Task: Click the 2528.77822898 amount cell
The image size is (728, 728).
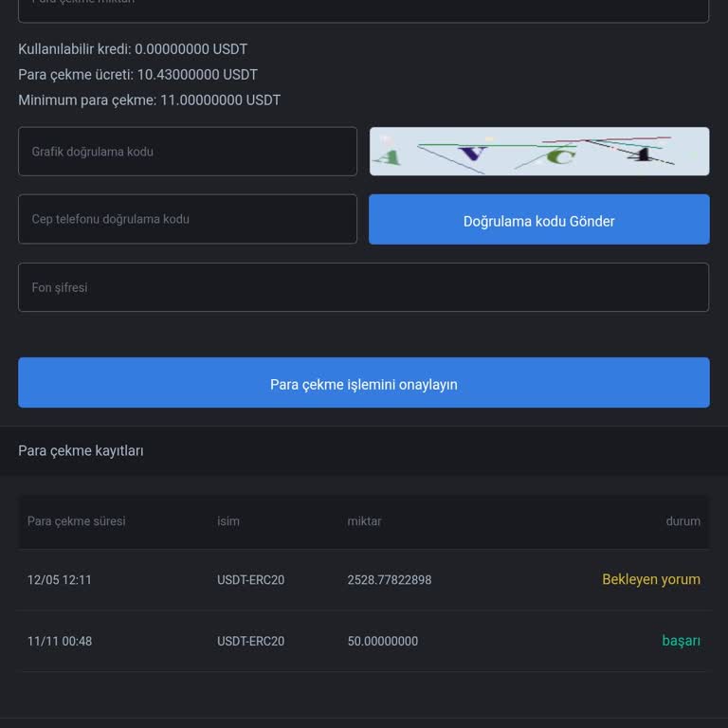Action: point(389,580)
